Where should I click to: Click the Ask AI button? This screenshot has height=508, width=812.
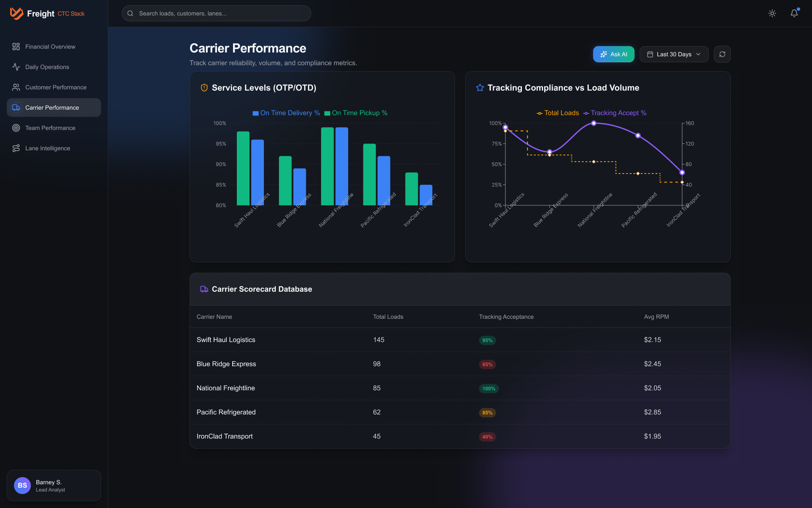click(613, 54)
